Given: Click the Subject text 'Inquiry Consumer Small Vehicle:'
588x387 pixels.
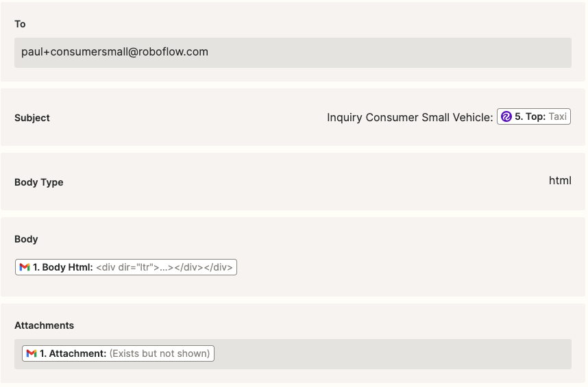Looking at the screenshot, I should (x=410, y=117).
